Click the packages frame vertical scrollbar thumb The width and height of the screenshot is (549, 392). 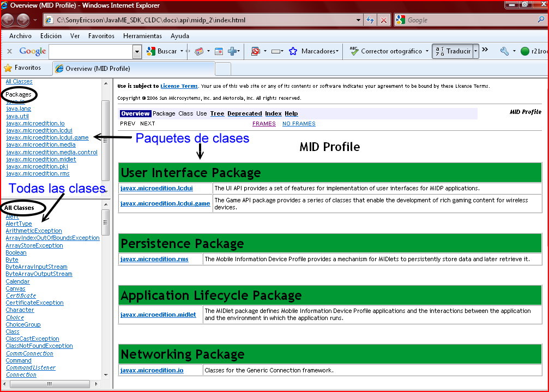click(x=105, y=141)
